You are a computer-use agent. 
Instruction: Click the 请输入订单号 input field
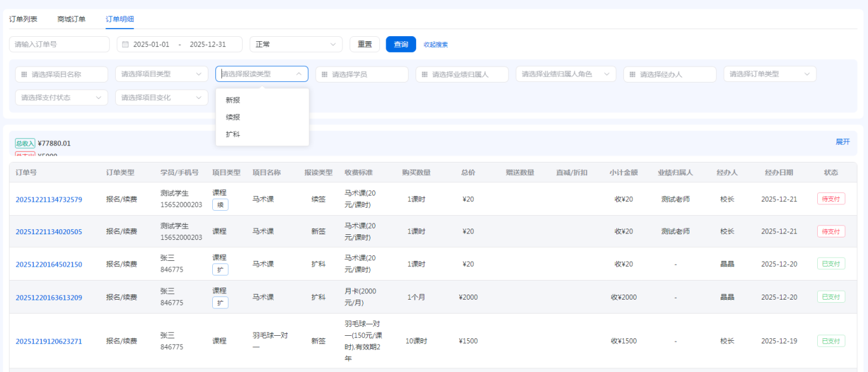click(x=59, y=44)
